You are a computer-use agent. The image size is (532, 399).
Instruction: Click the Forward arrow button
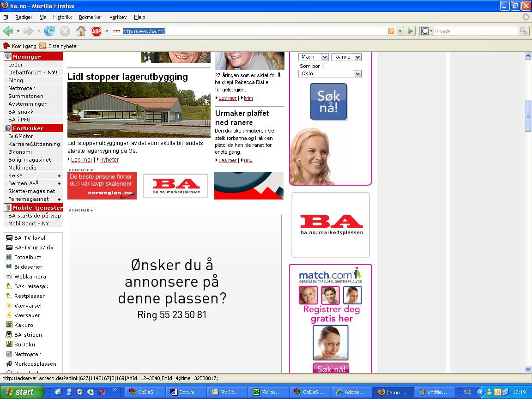click(29, 31)
